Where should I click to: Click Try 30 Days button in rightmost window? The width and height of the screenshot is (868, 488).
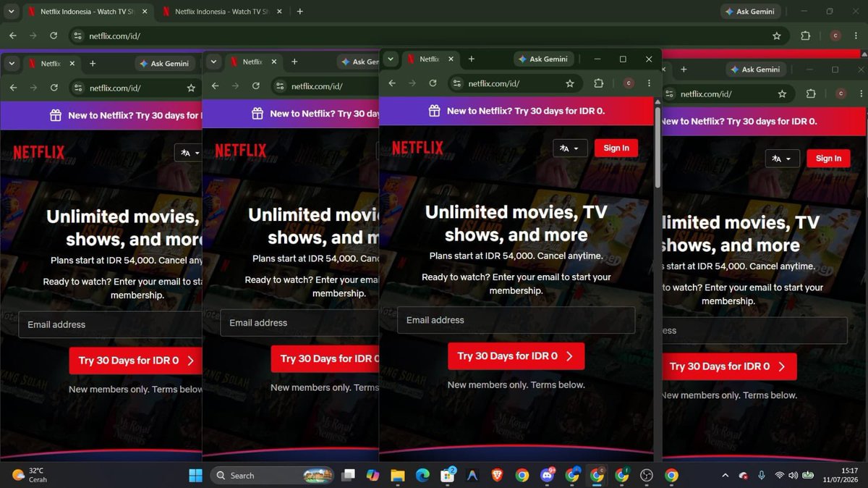click(x=728, y=366)
